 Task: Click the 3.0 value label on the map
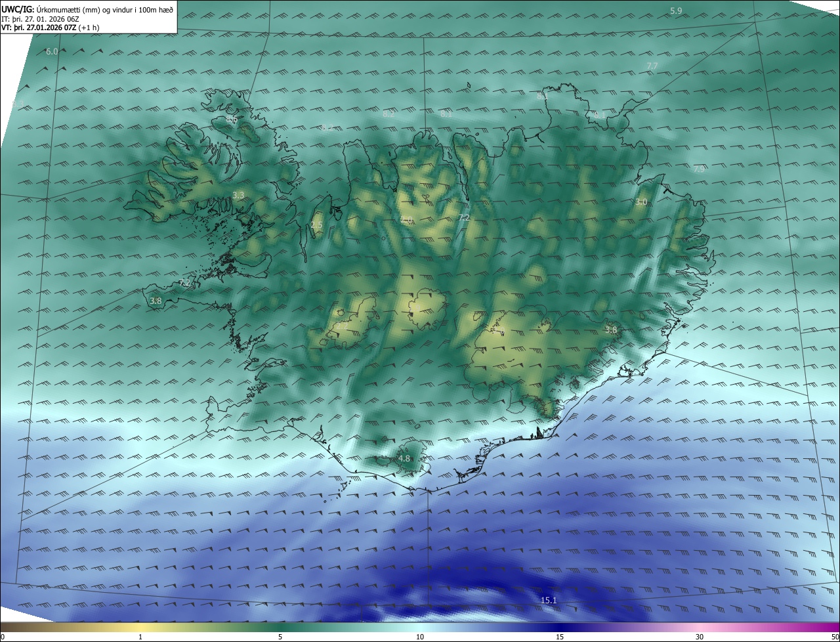pos(641,202)
